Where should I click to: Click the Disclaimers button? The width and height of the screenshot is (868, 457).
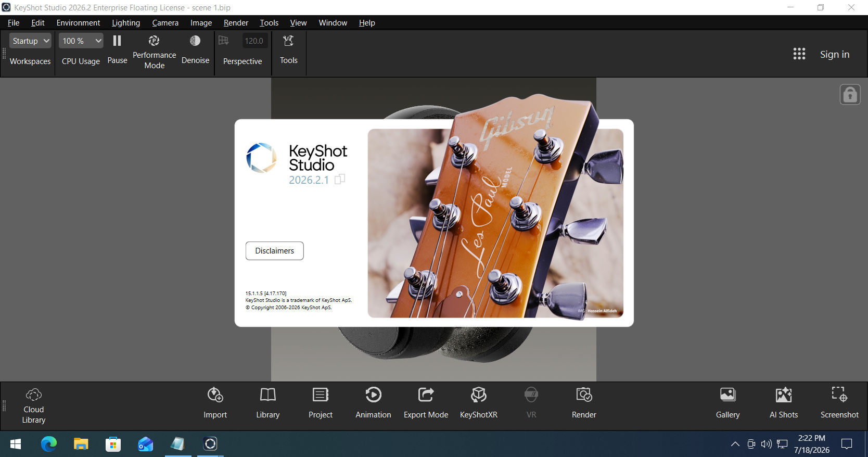[275, 251]
